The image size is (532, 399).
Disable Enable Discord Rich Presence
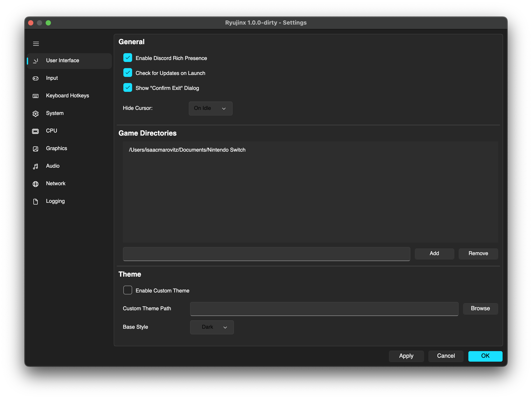[x=128, y=58]
